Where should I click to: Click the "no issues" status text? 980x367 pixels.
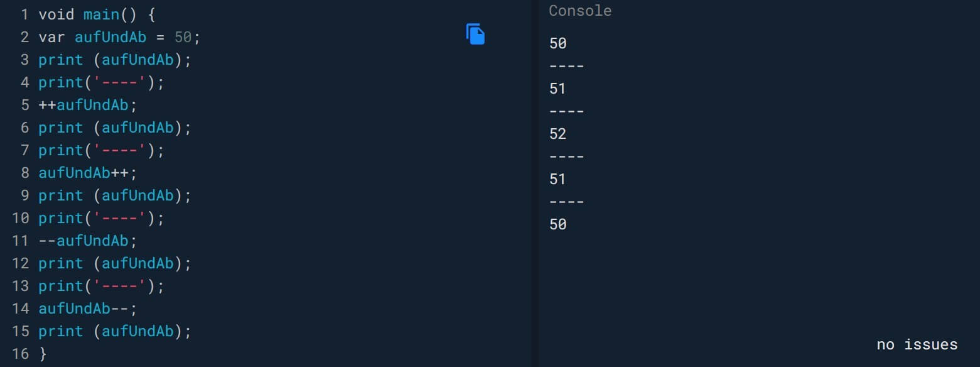point(917,344)
